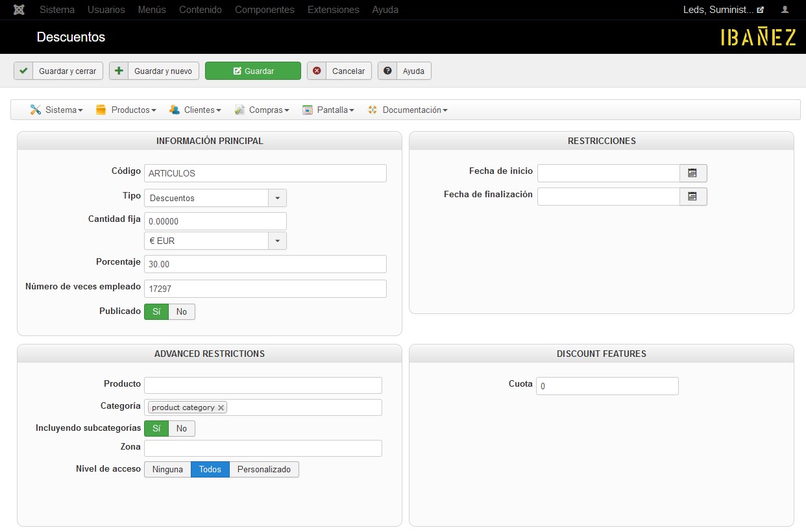
Task: Click the Código input field
Action: pyautogui.click(x=265, y=173)
